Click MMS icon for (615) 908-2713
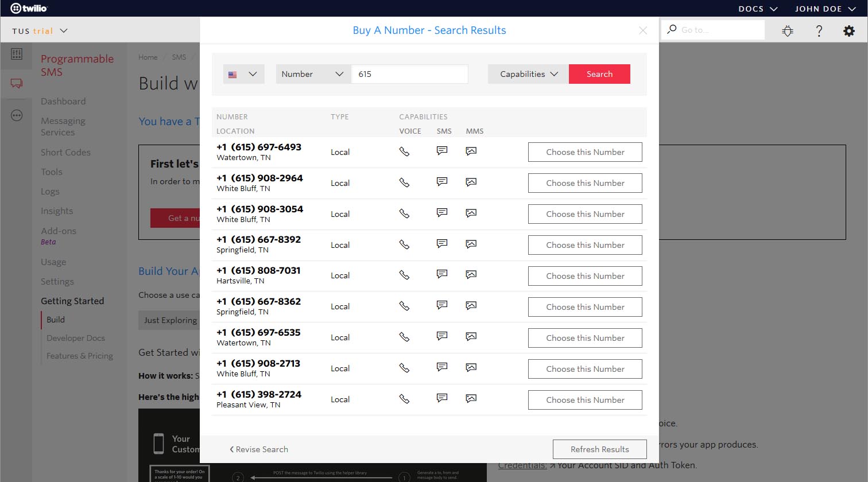 tap(471, 367)
